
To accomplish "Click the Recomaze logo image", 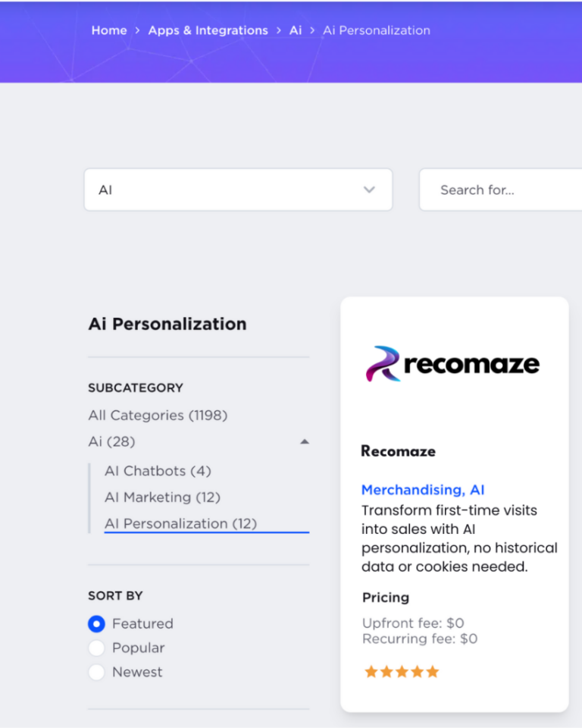I will [x=452, y=364].
